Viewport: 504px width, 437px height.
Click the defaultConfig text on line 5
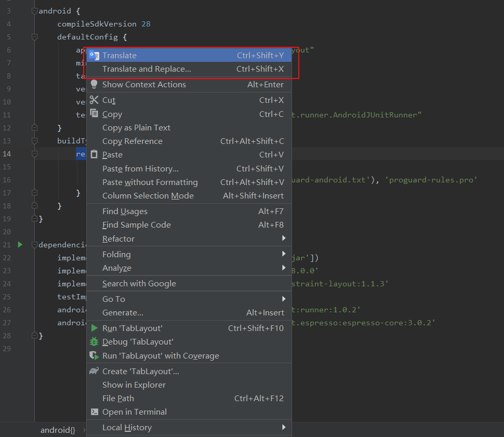pos(87,37)
